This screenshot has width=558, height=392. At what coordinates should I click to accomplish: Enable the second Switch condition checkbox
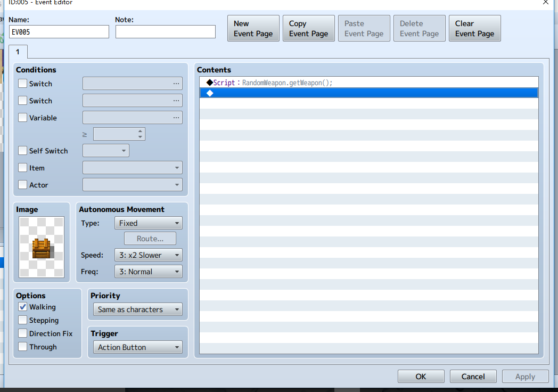(x=22, y=101)
